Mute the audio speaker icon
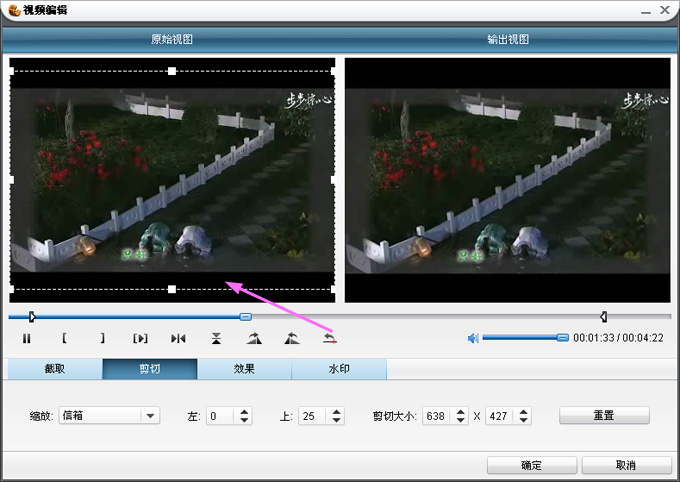The height and width of the screenshot is (482, 680). (473, 338)
